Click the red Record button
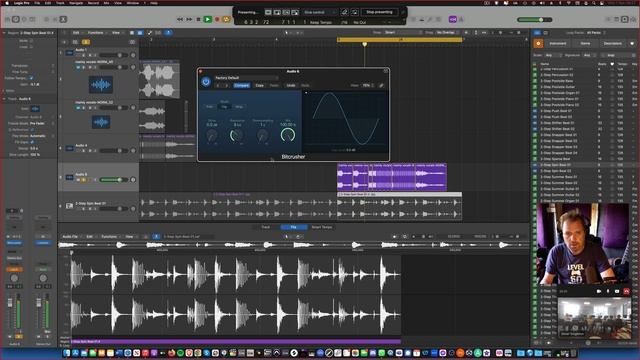 217,19
